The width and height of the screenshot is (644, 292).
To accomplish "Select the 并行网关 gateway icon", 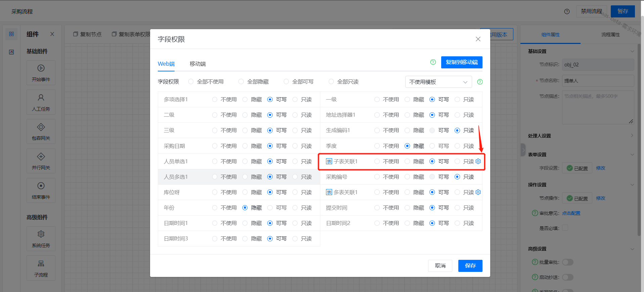I will pyautogui.click(x=41, y=157).
